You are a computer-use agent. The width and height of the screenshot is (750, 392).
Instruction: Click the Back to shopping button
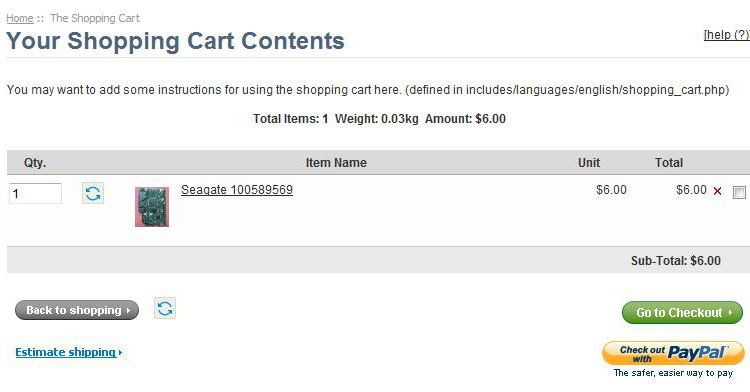77,310
